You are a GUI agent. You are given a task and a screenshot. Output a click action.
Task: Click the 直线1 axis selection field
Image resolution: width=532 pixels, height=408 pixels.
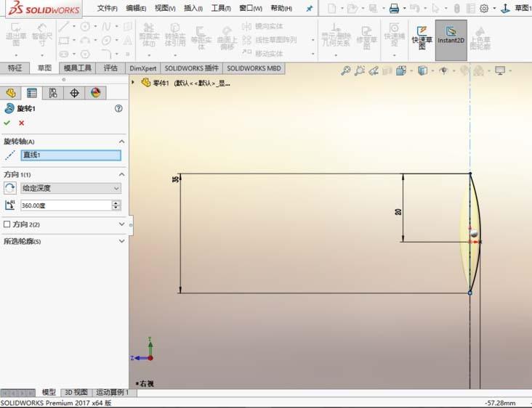71,155
